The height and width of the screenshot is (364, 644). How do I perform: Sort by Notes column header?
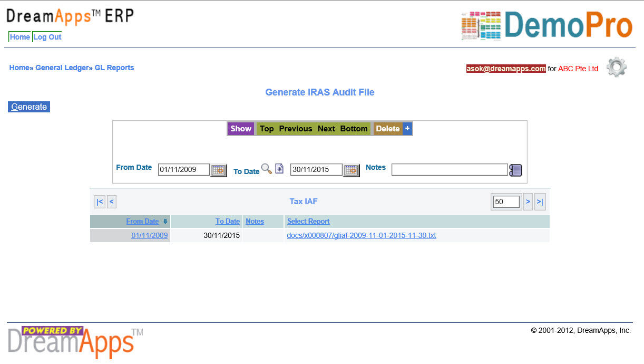pyautogui.click(x=255, y=222)
